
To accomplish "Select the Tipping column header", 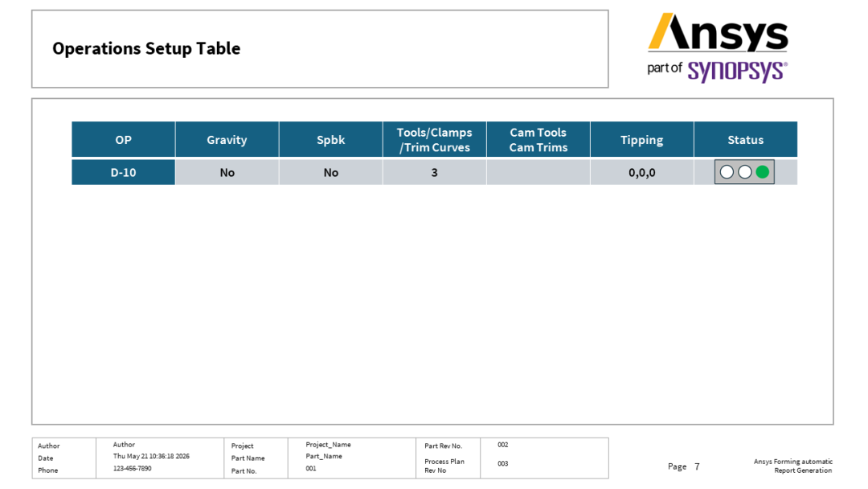I will 641,140.
